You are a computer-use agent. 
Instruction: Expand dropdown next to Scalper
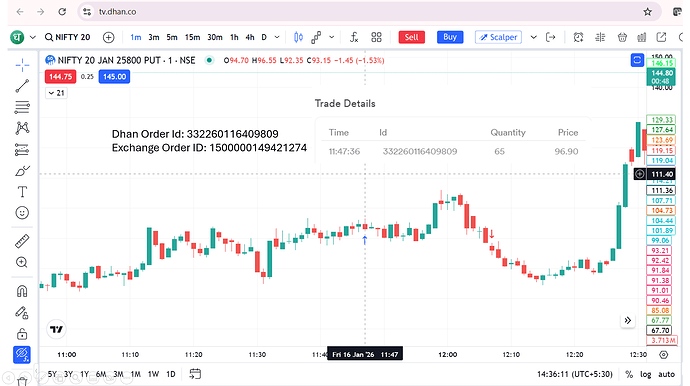click(x=533, y=37)
